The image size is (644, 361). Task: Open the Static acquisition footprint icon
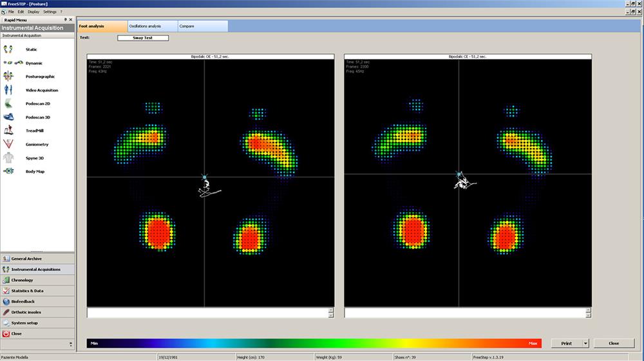coord(9,49)
